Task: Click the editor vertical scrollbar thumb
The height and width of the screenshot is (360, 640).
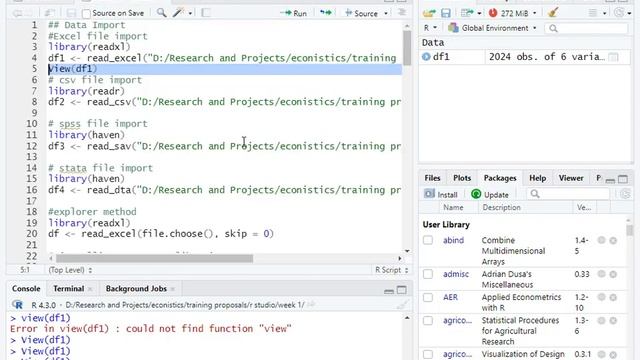Action: (407, 47)
